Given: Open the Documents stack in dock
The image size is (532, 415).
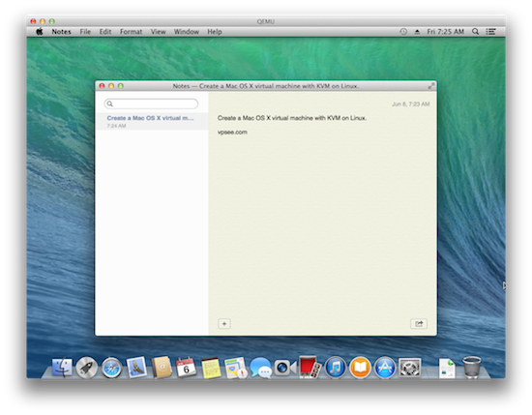Looking at the screenshot, I should pos(447,369).
